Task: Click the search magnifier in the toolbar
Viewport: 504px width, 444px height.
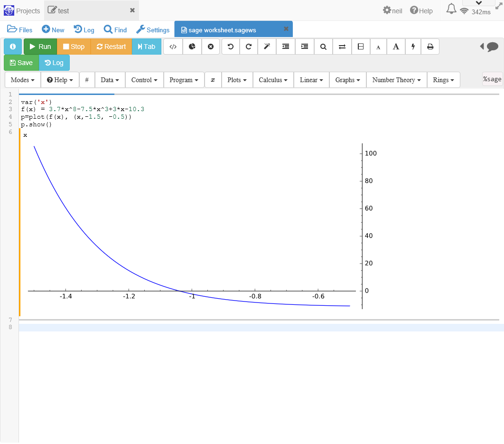Action: click(x=323, y=47)
